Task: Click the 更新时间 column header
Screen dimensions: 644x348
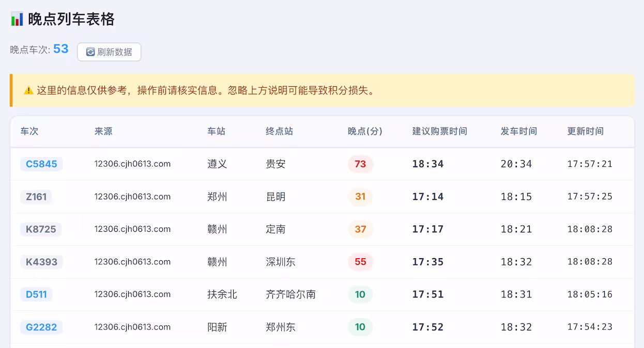Action: click(x=585, y=131)
